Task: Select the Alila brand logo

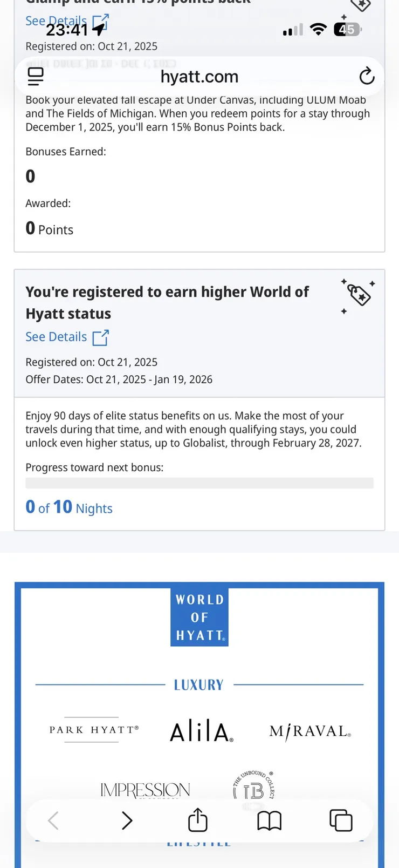Action: click(x=202, y=731)
